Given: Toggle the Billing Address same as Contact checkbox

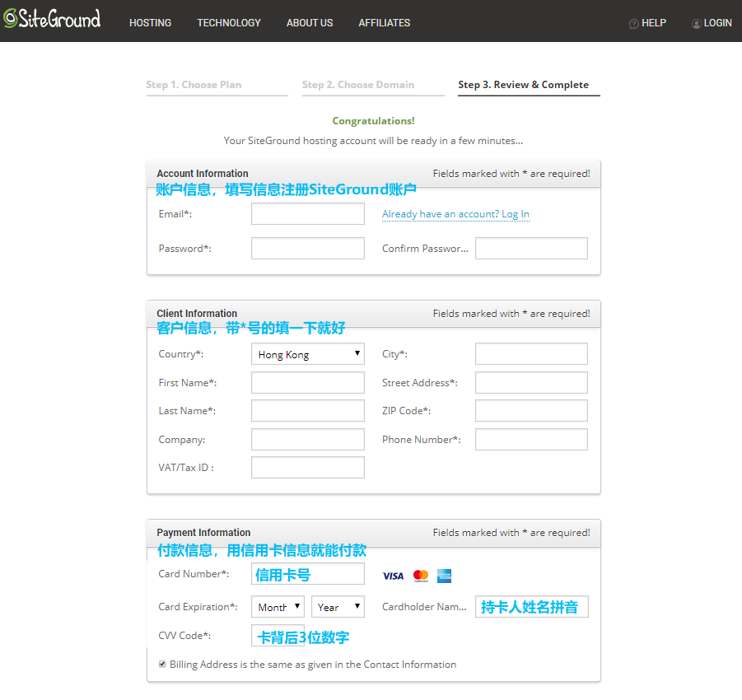Looking at the screenshot, I should pos(162,664).
